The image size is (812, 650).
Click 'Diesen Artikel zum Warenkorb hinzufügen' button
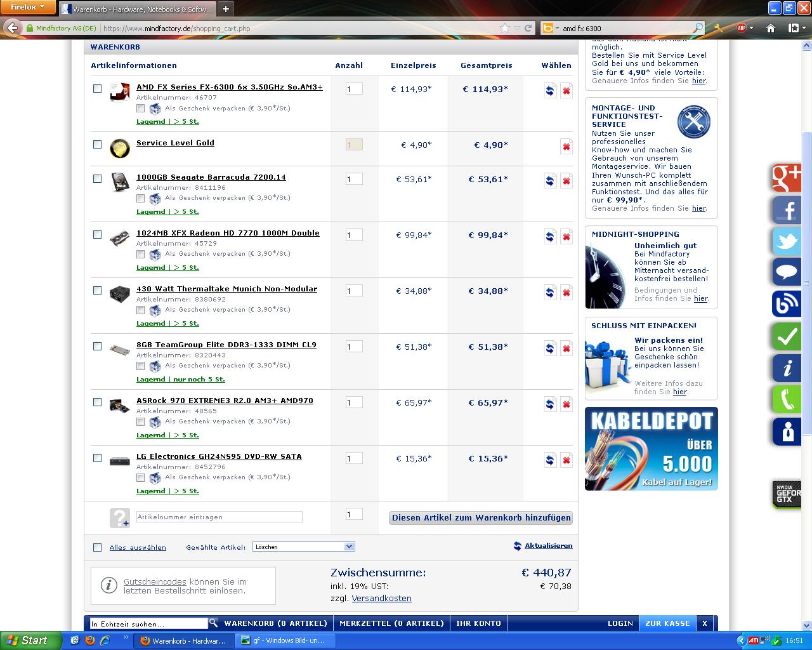pos(481,518)
